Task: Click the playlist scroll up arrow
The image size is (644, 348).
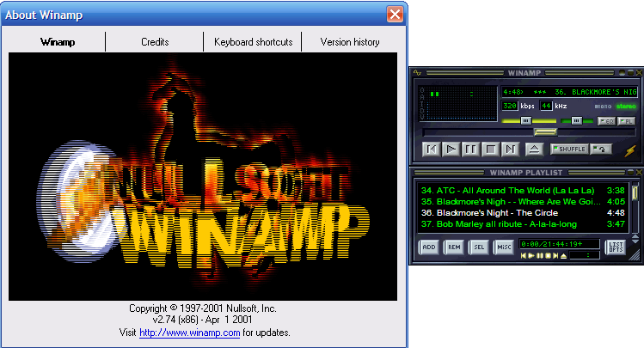Action: click(635, 237)
